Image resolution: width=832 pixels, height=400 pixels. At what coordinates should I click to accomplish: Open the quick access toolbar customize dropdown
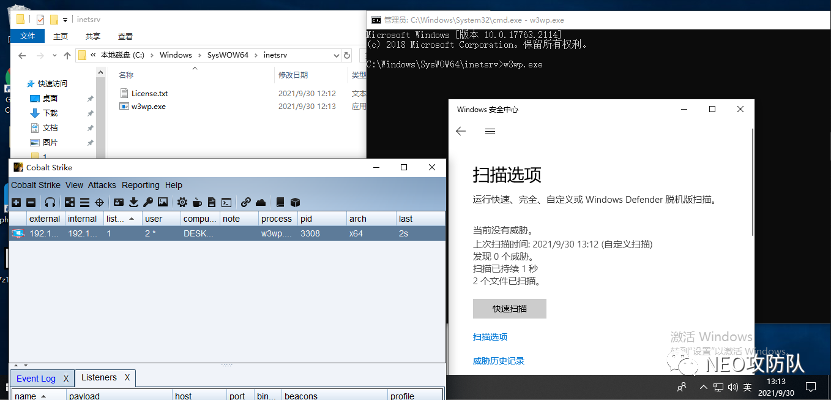tap(65, 20)
